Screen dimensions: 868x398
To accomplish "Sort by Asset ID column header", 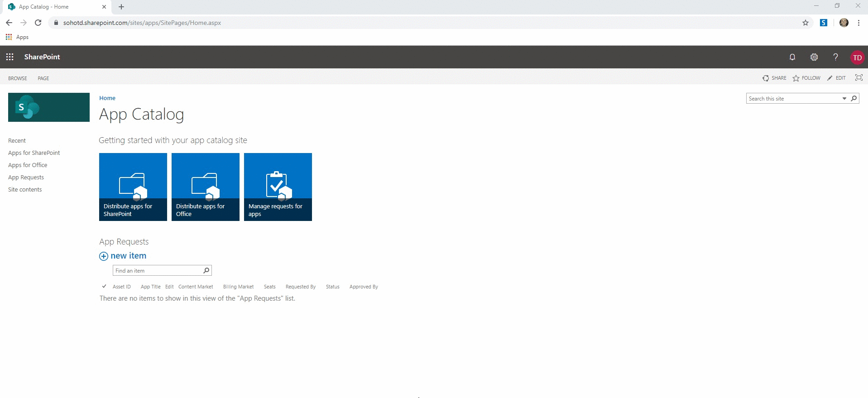I will [x=122, y=287].
